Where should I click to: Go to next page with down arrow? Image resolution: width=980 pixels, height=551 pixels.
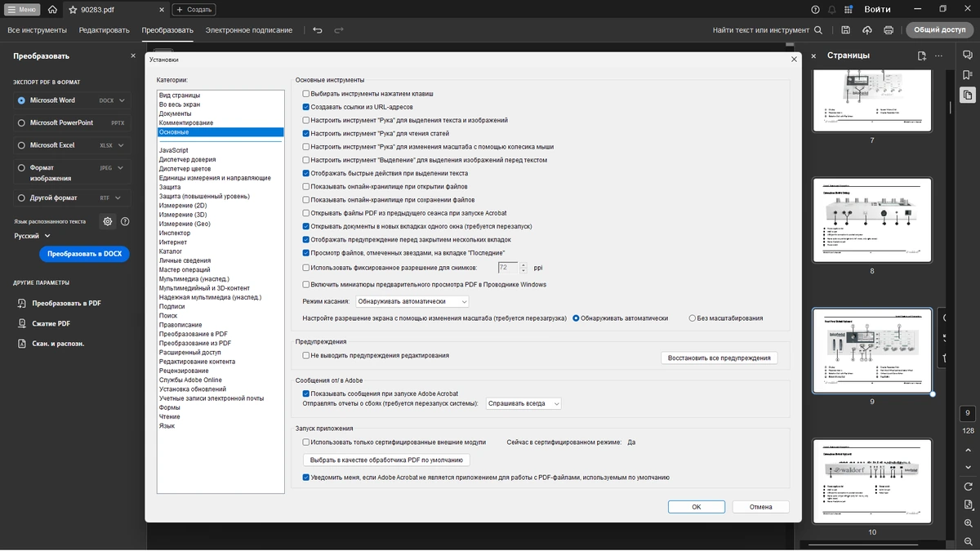(968, 466)
